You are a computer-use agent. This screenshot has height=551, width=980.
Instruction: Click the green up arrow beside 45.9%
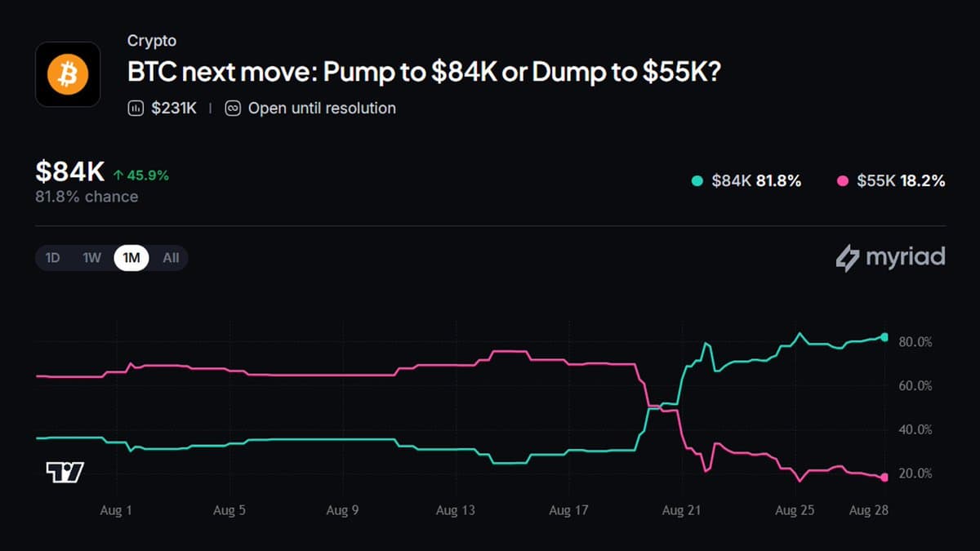[118, 175]
